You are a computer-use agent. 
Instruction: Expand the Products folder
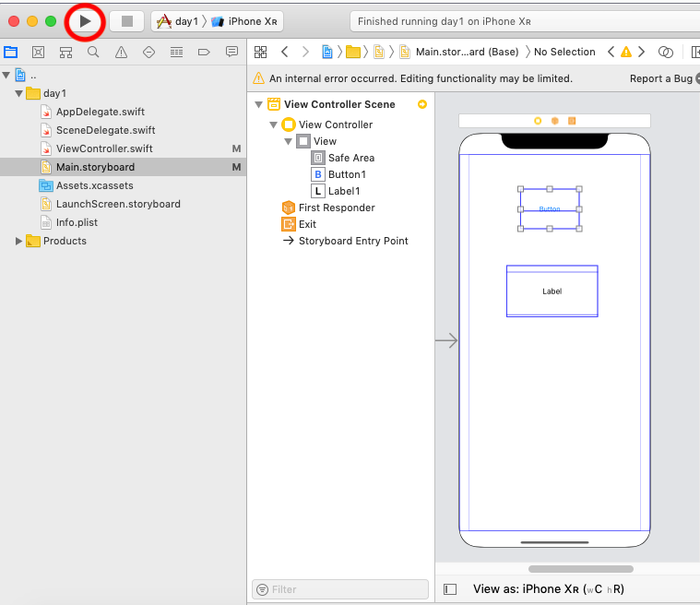pos(18,241)
